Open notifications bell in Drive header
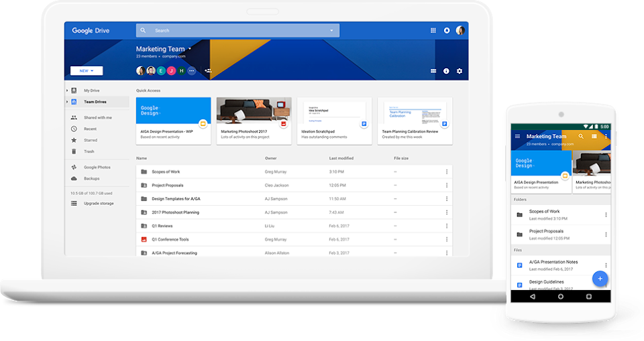 tap(447, 30)
